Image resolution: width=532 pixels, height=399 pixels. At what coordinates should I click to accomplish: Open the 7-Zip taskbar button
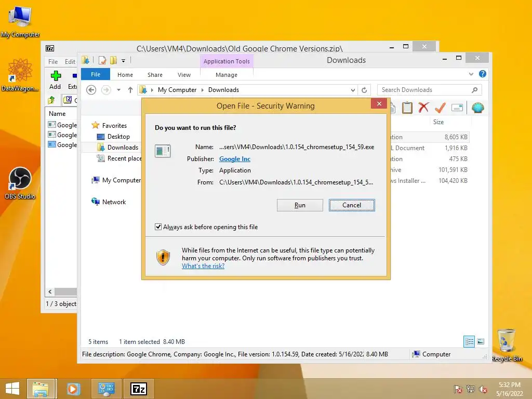click(139, 389)
